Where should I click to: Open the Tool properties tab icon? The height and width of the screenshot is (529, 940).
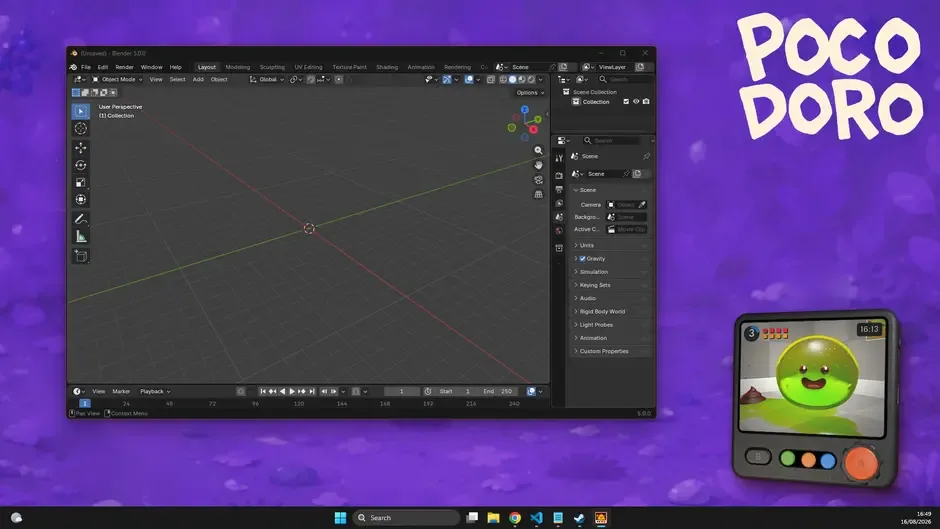click(x=559, y=158)
